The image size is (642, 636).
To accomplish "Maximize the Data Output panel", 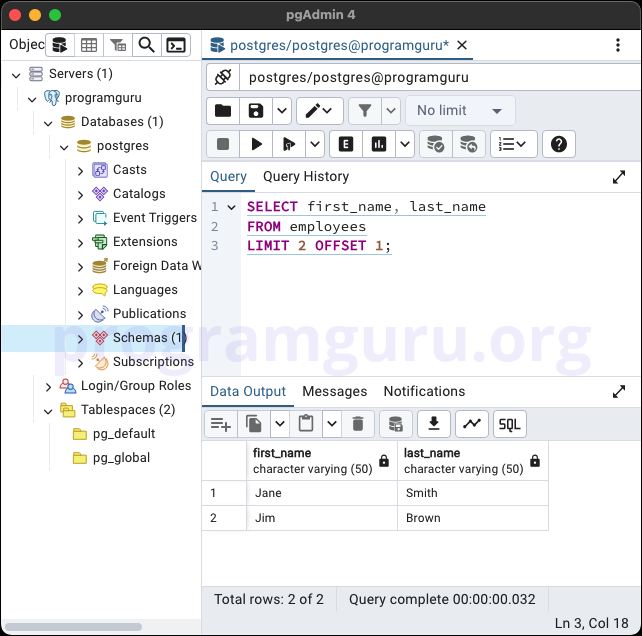I will coord(619,392).
